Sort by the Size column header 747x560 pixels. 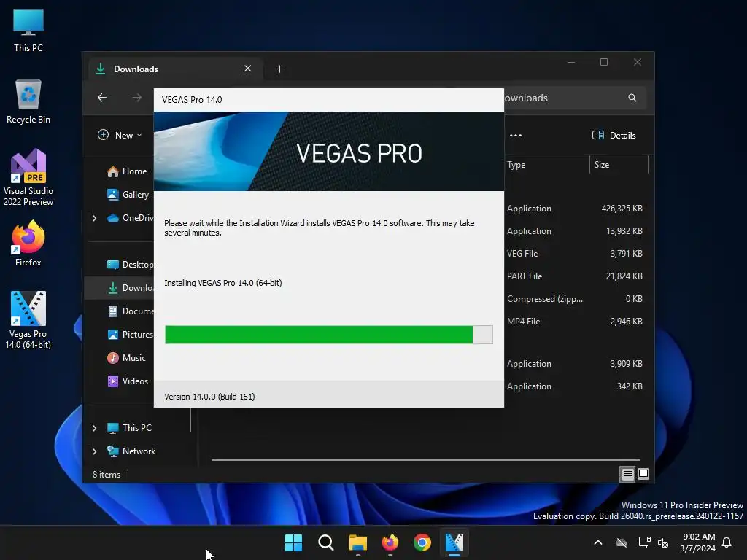tap(619, 165)
